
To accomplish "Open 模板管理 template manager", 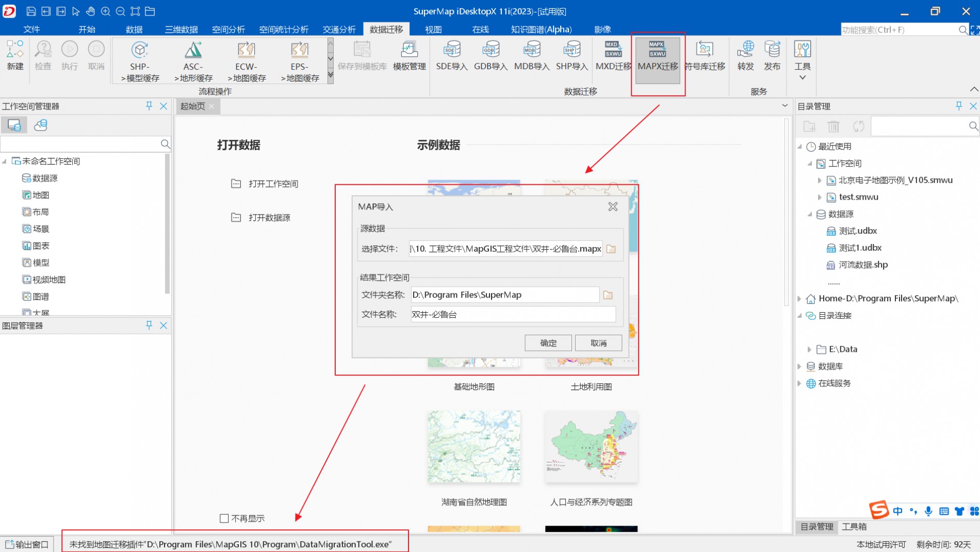I will point(409,56).
